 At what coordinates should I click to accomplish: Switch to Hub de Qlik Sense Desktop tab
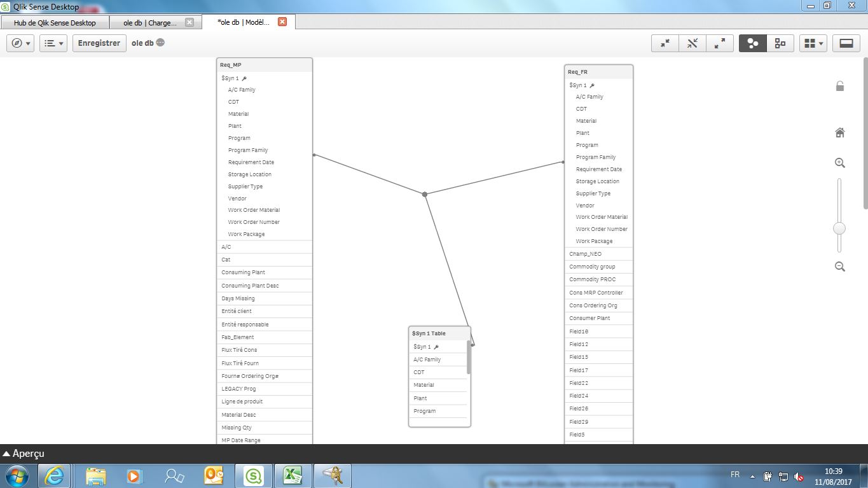click(x=55, y=22)
